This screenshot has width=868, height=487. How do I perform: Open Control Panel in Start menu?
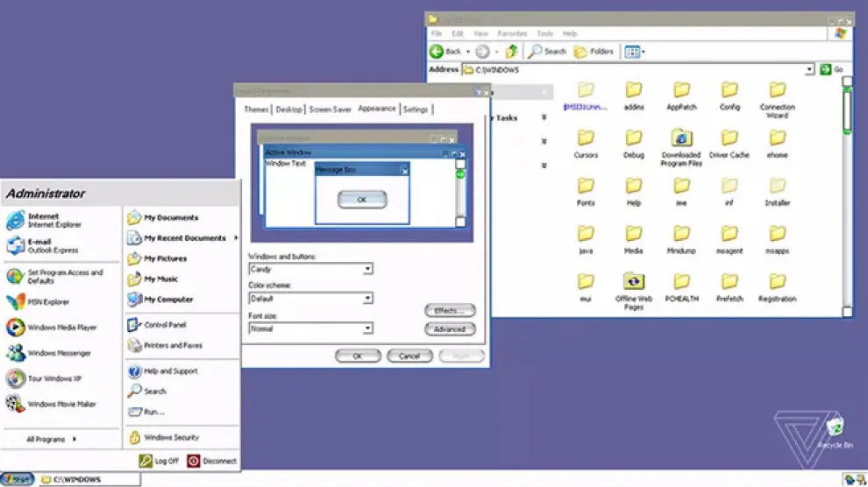(163, 325)
